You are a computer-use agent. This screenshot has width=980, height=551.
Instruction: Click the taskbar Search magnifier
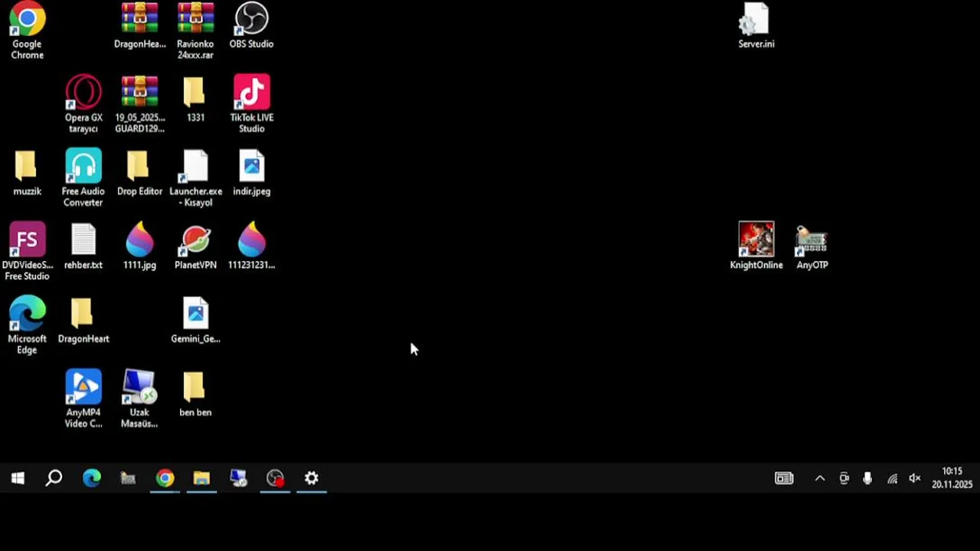click(54, 478)
